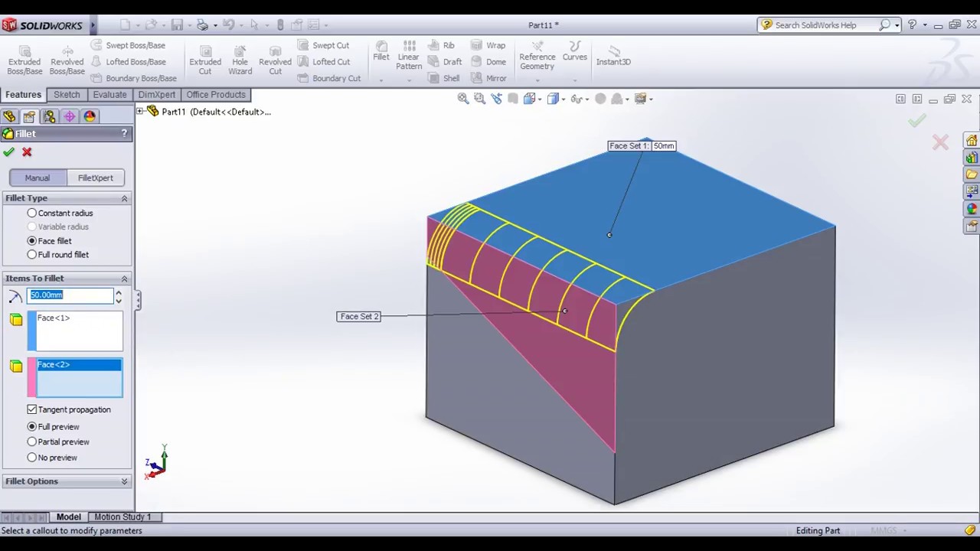The image size is (980, 551).
Task: Click the Zoom to Fit view icon
Action: (x=463, y=99)
